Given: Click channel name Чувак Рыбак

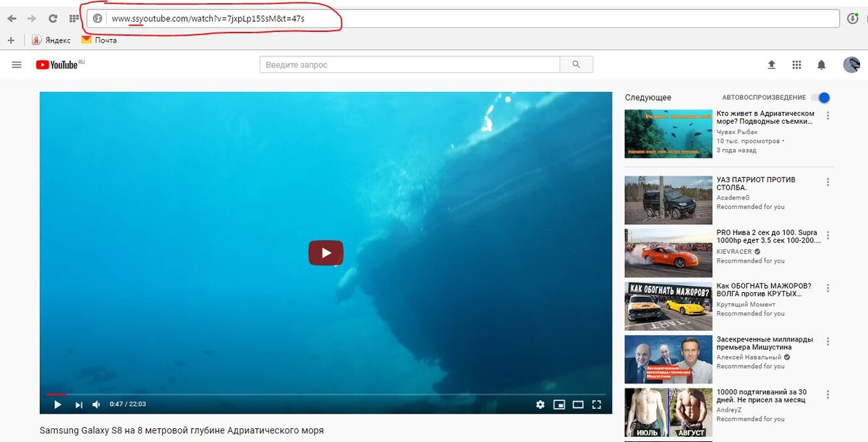Looking at the screenshot, I should (736, 131).
